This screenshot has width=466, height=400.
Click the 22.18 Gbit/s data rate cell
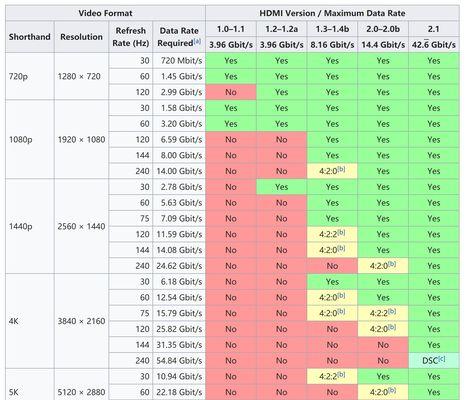click(179, 392)
